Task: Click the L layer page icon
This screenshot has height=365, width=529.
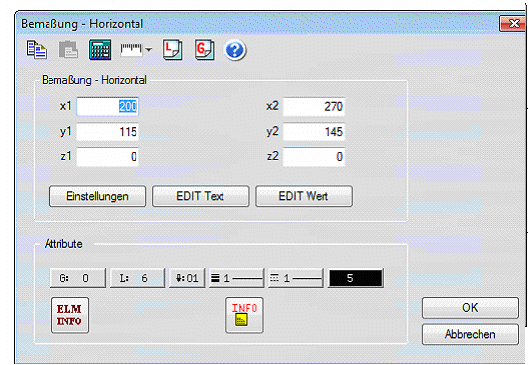Action: click(172, 50)
